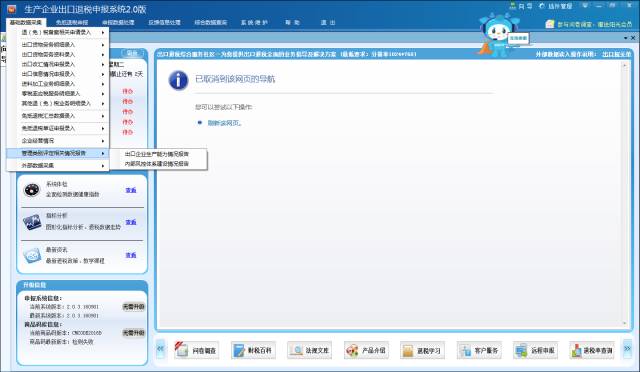Click 无需升级 button for 商品码库信息
This screenshot has width=640, height=372.
133,333
